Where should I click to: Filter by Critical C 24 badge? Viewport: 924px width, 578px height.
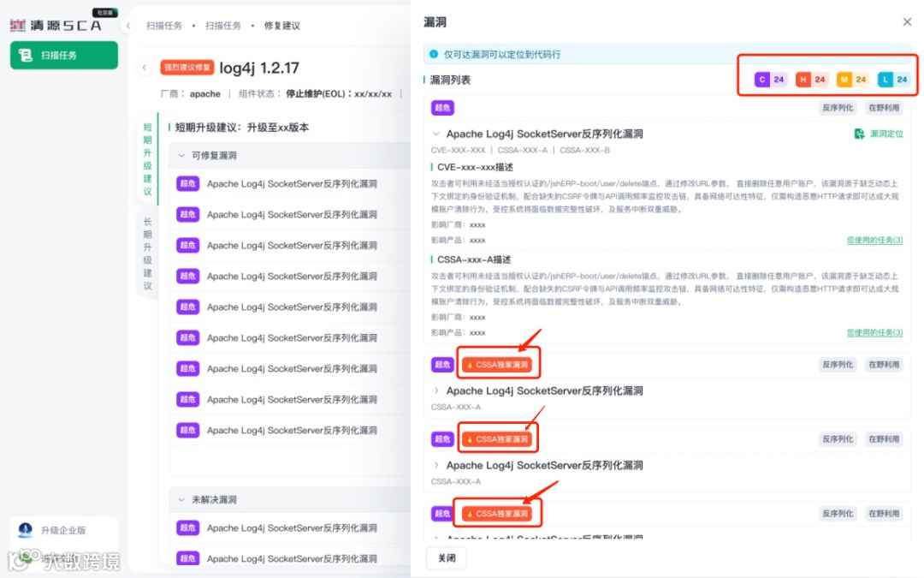[770, 79]
